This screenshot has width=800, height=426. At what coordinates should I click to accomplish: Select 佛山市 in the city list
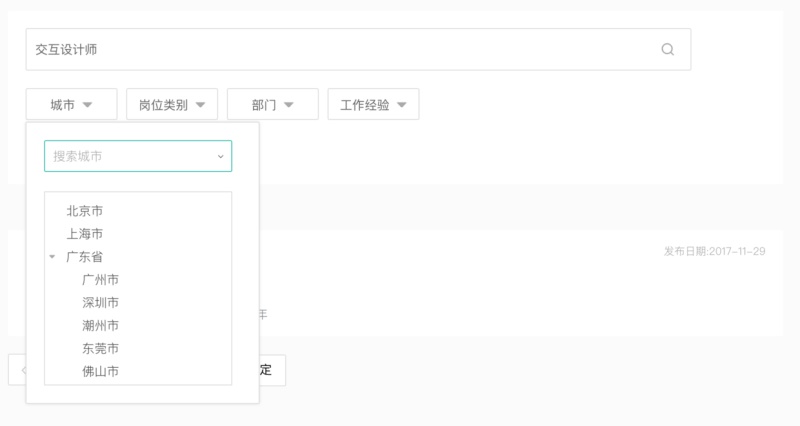(100, 372)
